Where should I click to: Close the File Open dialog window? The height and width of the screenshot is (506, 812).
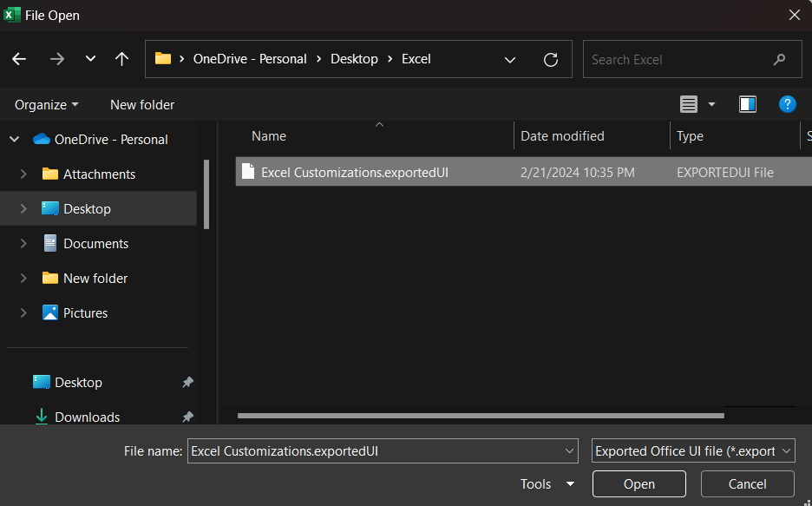pyautogui.click(x=795, y=15)
